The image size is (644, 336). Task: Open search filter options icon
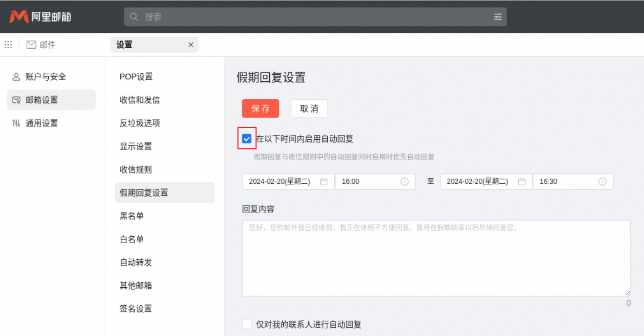(x=498, y=17)
